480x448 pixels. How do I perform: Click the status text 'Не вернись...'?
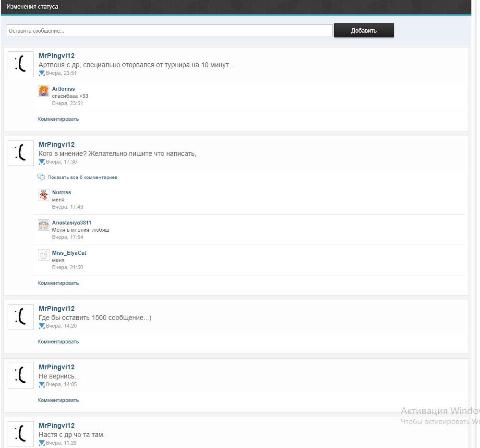click(59, 376)
